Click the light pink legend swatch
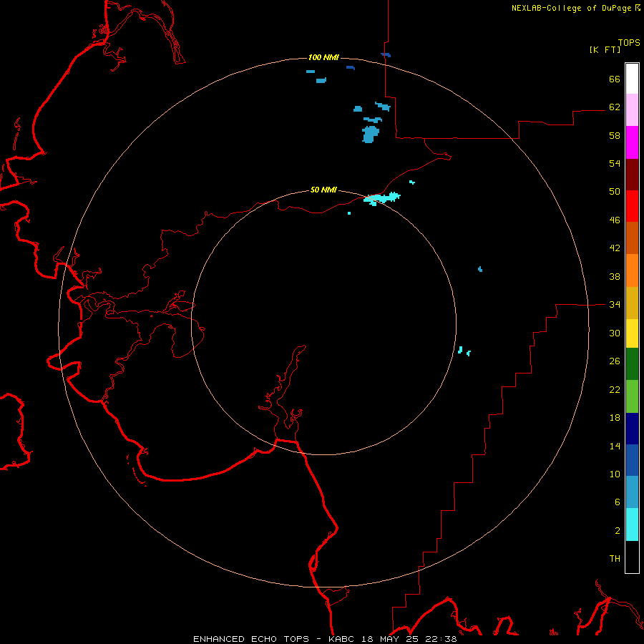This screenshot has height=644, width=644. pos(632,110)
